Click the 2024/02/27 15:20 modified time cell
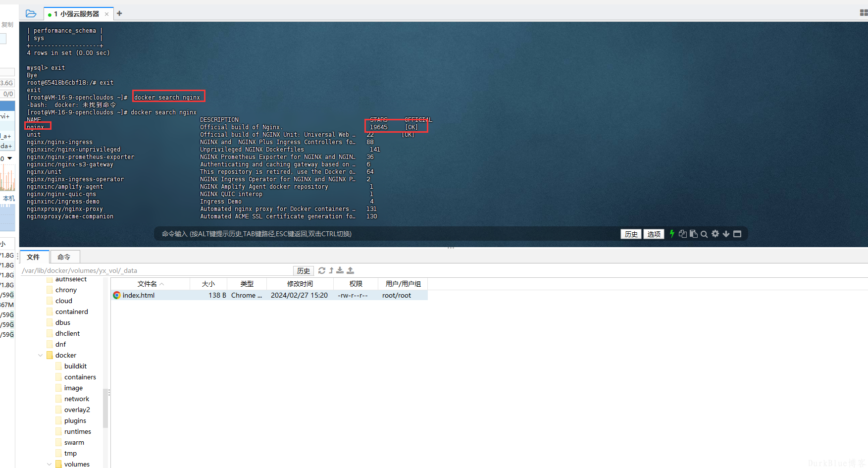Image resolution: width=868 pixels, height=468 pixels. 299,295
